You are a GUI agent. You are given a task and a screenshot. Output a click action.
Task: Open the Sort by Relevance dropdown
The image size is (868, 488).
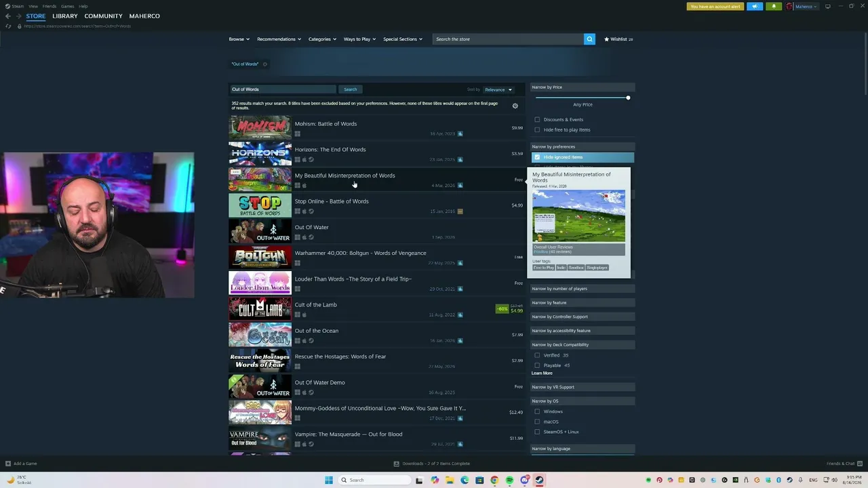498,89
